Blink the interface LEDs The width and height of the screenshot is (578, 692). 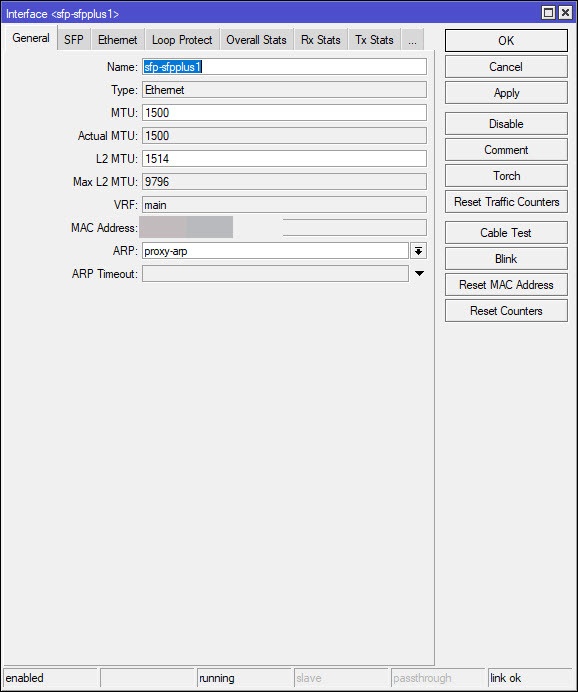(506, 259)
